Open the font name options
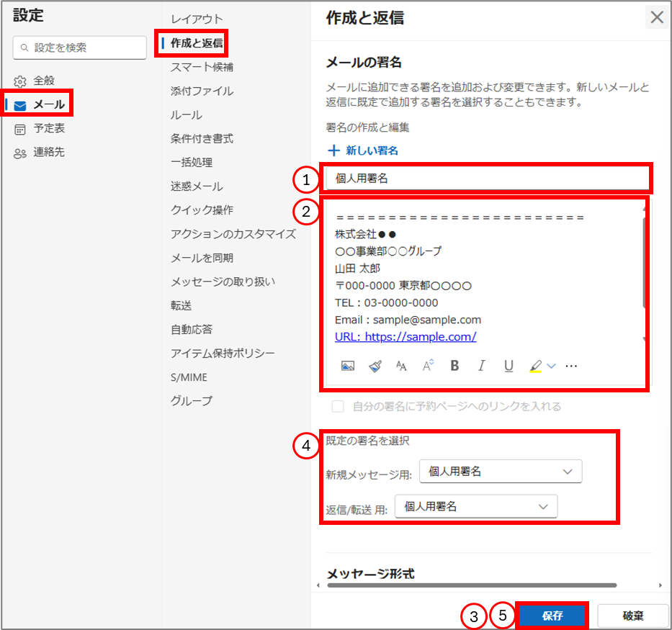The image size is (672, 630). coord(400,366)
